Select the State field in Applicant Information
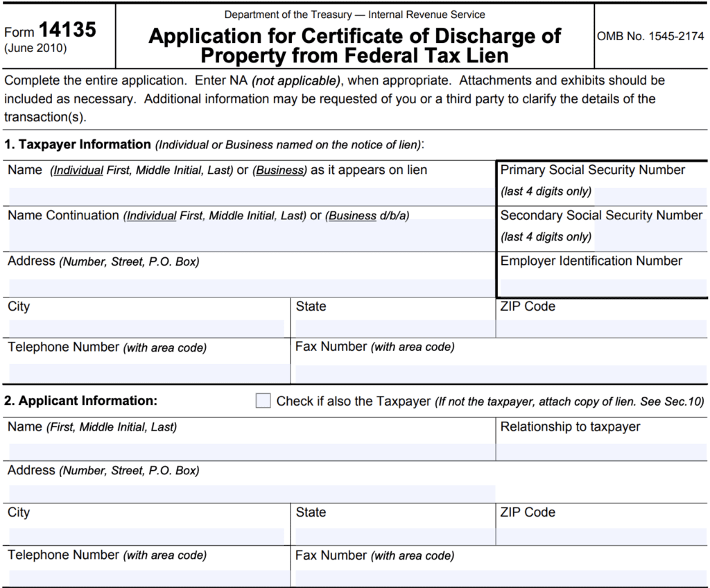 click(x=395, y=536)
